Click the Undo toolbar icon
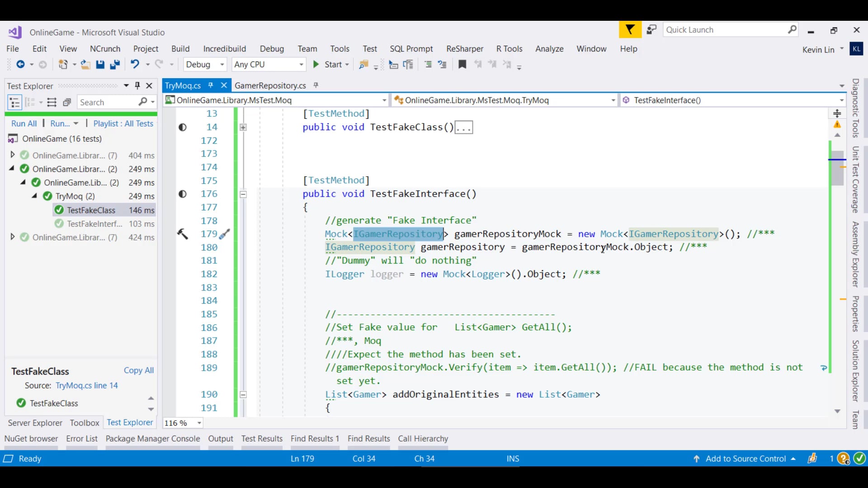Viewport: 868px width, 488px height. 136,64
